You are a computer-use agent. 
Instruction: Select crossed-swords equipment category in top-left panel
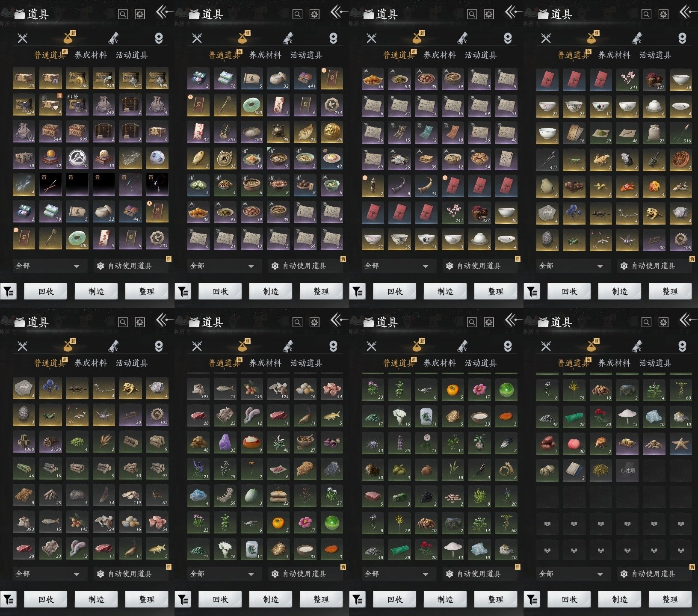pyautogui.click(x=23, y=38)
